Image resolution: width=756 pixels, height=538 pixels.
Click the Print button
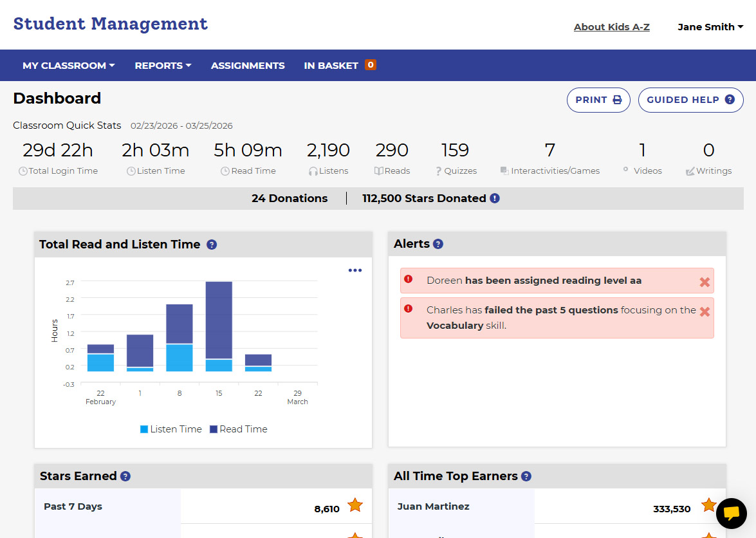pyautogui.click(x=598, y=100)
